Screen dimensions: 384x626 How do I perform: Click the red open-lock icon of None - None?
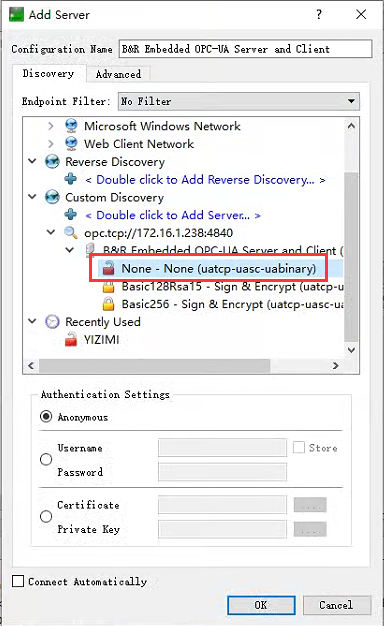point(109,268)
